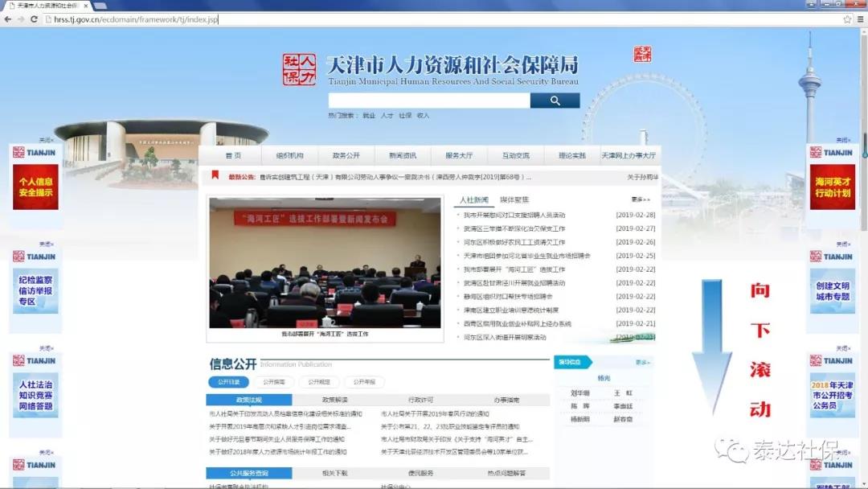Image resolution: width=868 pixels, height=489 pixels.
Task: Close the 海河英才行动计划 floating banner
Action: pos(844,140)
